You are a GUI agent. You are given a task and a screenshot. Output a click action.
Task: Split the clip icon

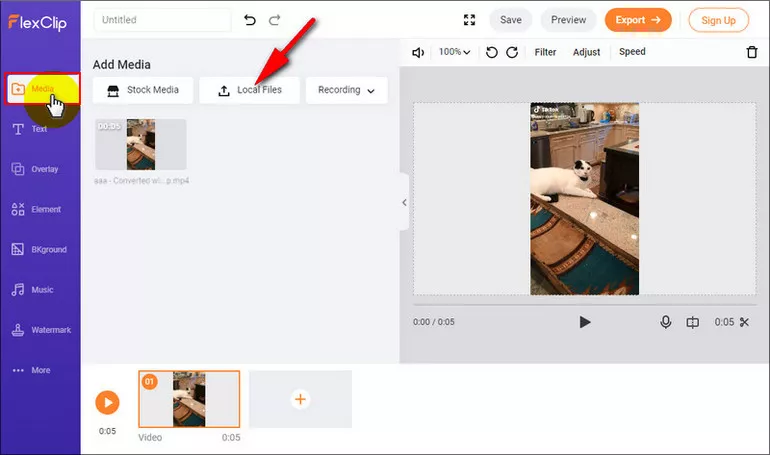coord(692,322)
